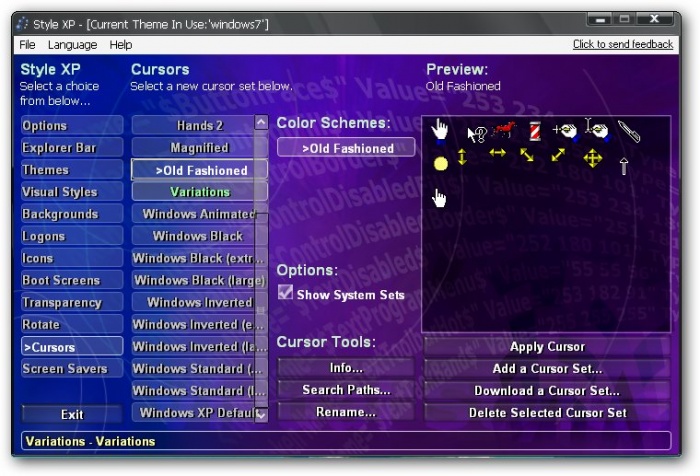
Task: Select the Variations cursor set
Action: click(199, 192)
